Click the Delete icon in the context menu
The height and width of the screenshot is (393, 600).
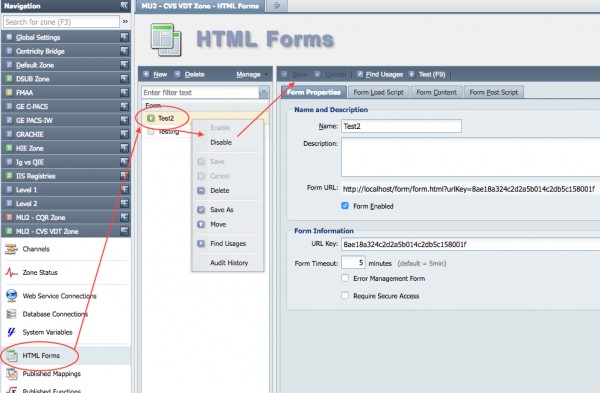[x=201, y=191]
